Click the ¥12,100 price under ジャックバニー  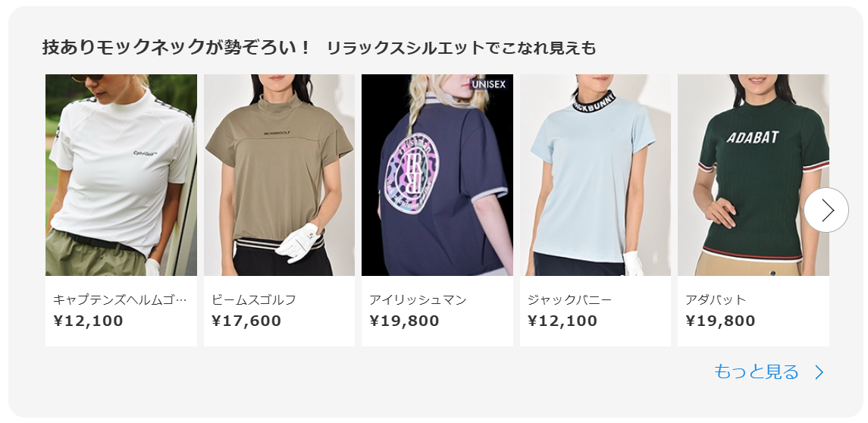(x=562, y=321)
